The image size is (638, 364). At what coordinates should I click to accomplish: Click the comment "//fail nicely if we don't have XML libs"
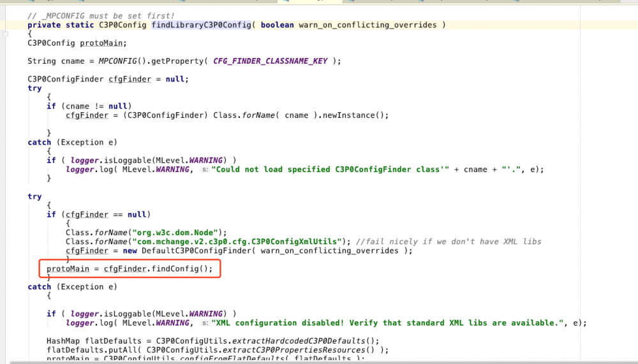(449, 242)
